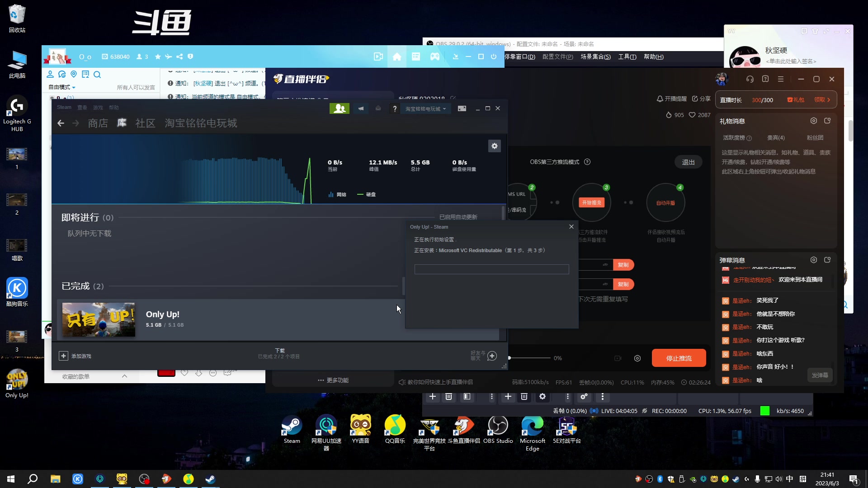Viewport: 868px width, 488px height.
Task: Open Douyu companion customer service headset icon
Action: [x=750, y=79]
